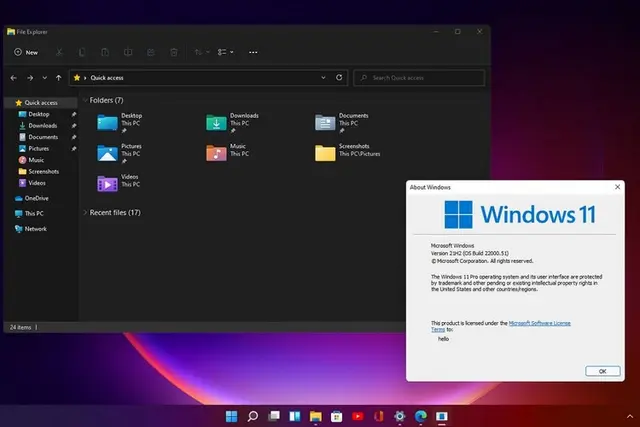Collapse the Folders (7) section
The width and height of the screenshot is (640, 427).
point(85,100)
